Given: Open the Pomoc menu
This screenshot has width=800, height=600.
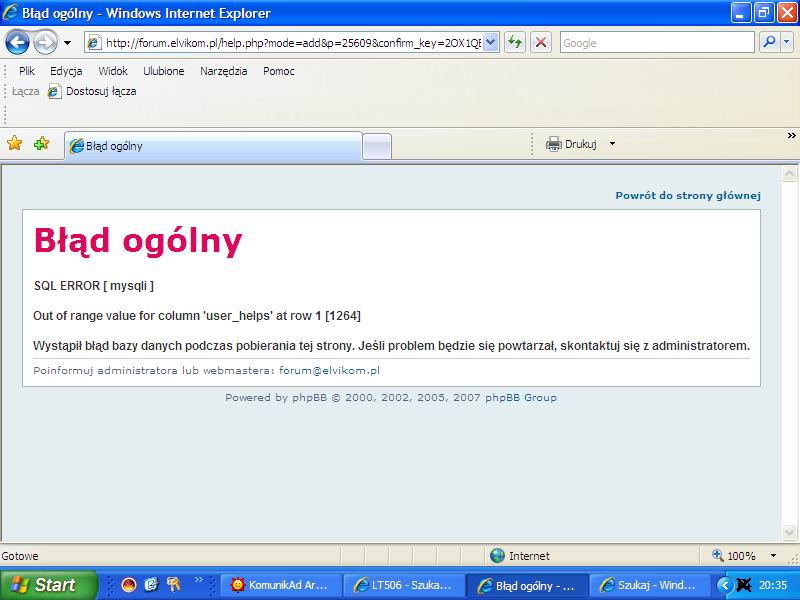Looking at the screenshot, I should 279,71.
